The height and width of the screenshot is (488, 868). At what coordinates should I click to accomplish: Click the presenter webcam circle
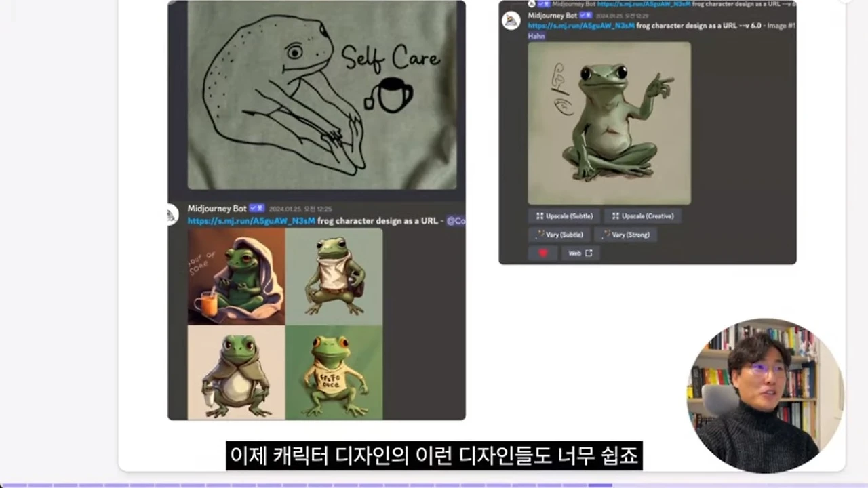click(x=765, y=396)
